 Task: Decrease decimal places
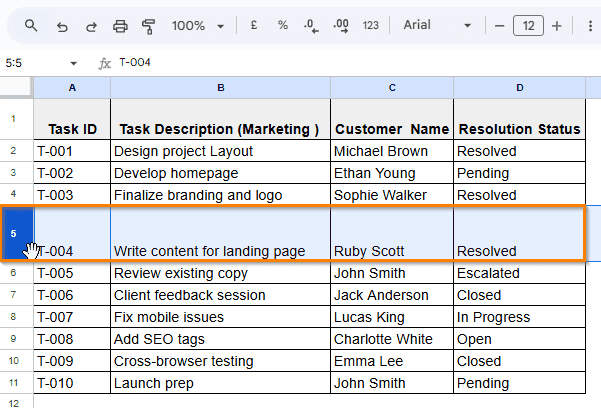pyautogui.click(x=311, y=25)
